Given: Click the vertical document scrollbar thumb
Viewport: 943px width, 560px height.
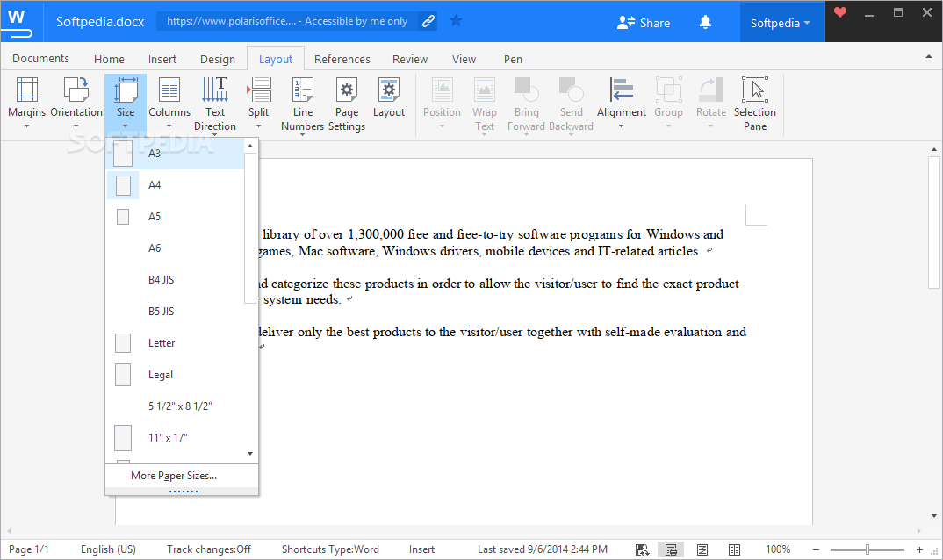Looking at the screenshot, I should (x=934, y=223).
